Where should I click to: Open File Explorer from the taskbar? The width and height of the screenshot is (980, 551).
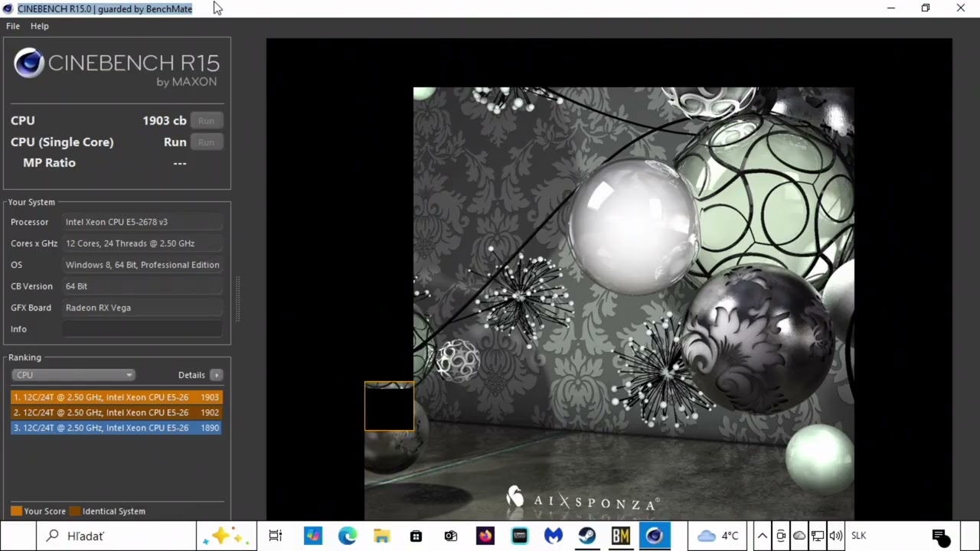(x=382, y=536)
